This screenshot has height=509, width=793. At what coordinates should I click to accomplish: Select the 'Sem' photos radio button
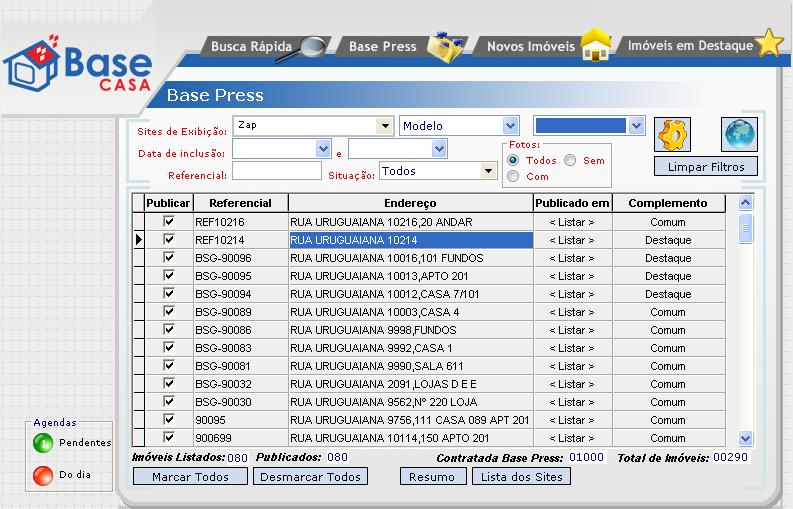click(x=570, y=160)
